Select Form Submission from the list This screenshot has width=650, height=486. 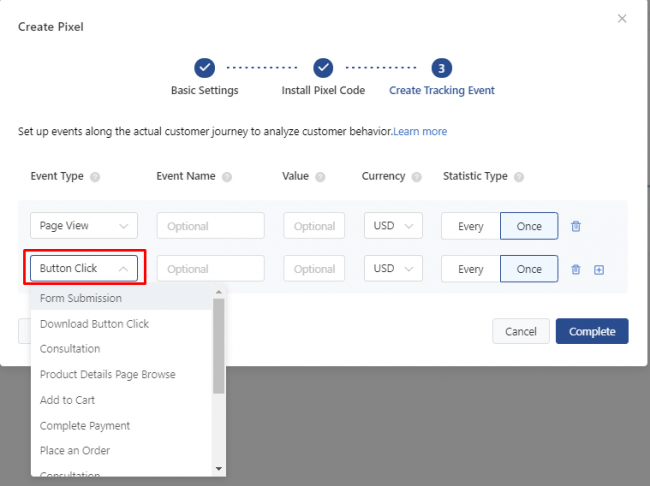coord(81,298)
